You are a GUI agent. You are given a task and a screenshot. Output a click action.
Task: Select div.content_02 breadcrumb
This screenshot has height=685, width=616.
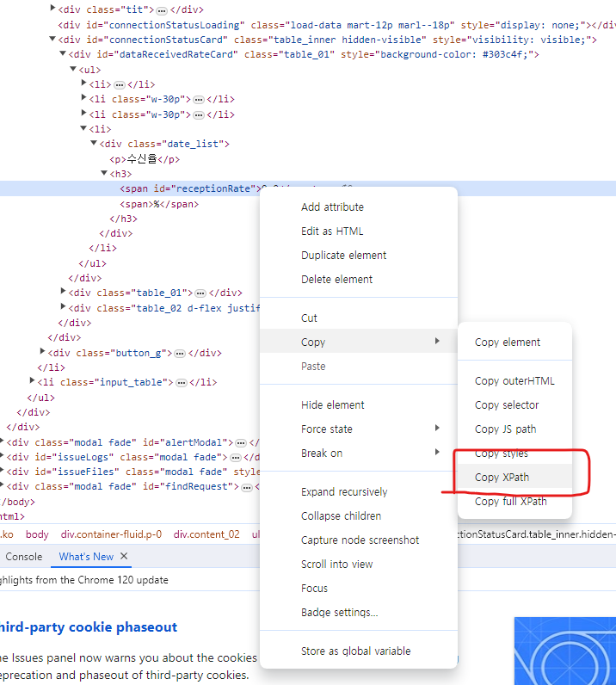click(206, 534)
